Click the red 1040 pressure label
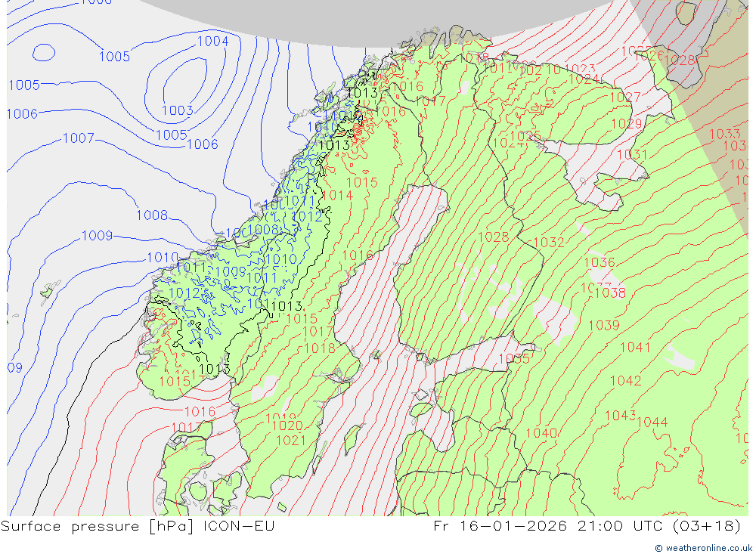The height and width of the screenshot is (554, 756). [x=541, y=434]
